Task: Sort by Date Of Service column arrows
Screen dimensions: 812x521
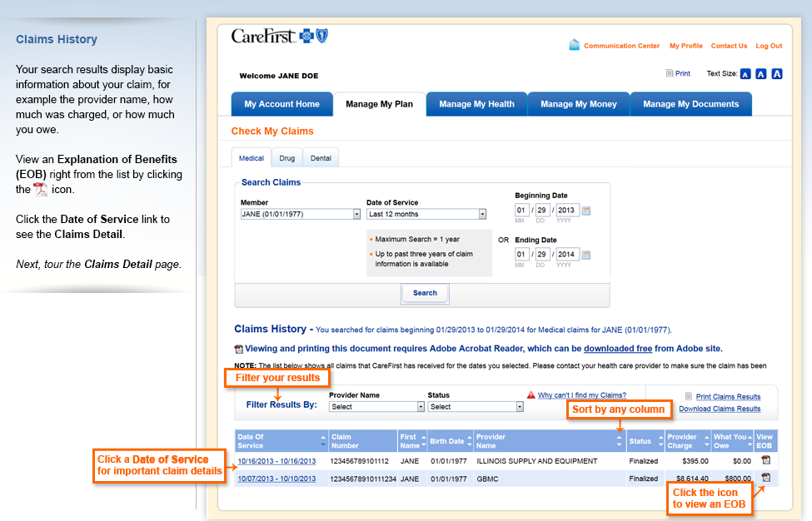Action: click(x=323, y=441)
